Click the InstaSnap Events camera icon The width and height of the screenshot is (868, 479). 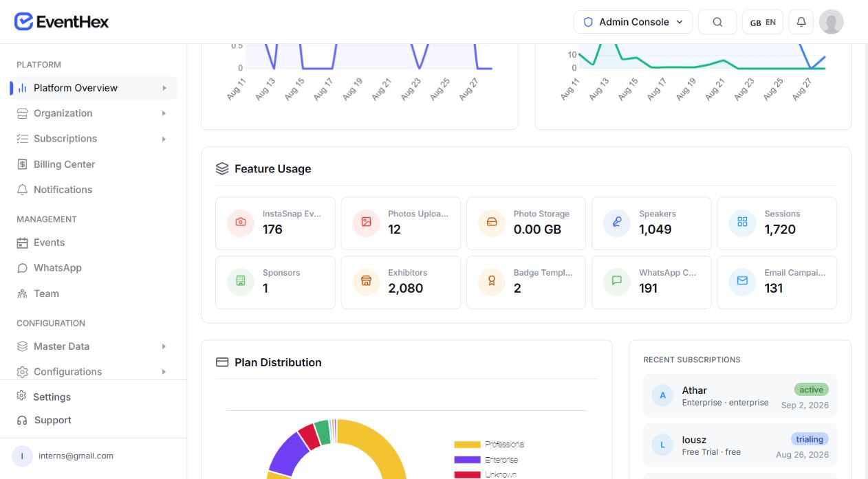[x=241, y=223]
